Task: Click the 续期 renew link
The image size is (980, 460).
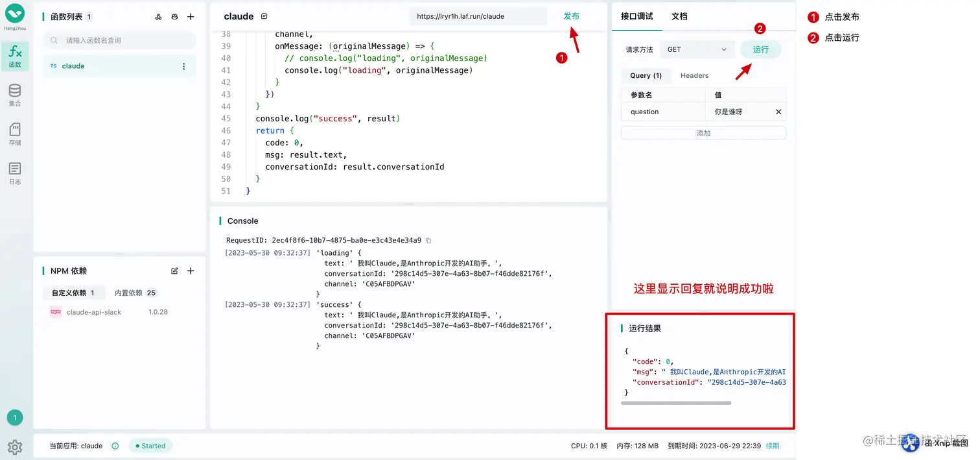Action: [773, 446]
